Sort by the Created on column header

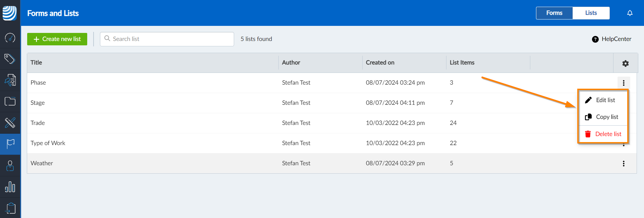pos(380,62)
